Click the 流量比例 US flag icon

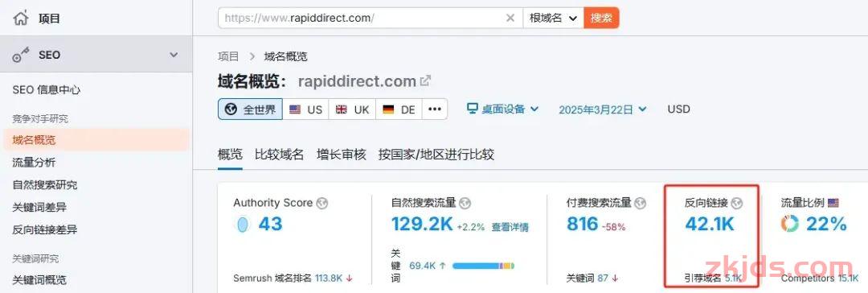tap(833, 203)
